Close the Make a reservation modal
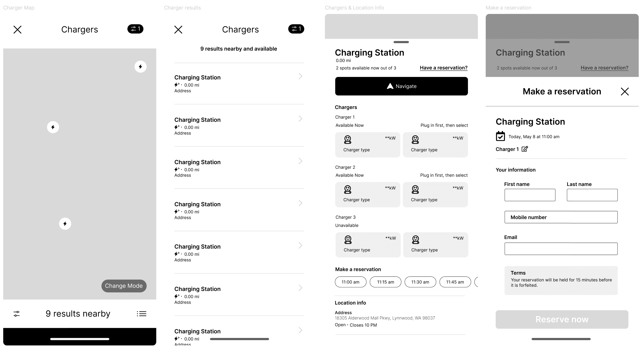The image size is (644, 347). [x=625, y=91]
